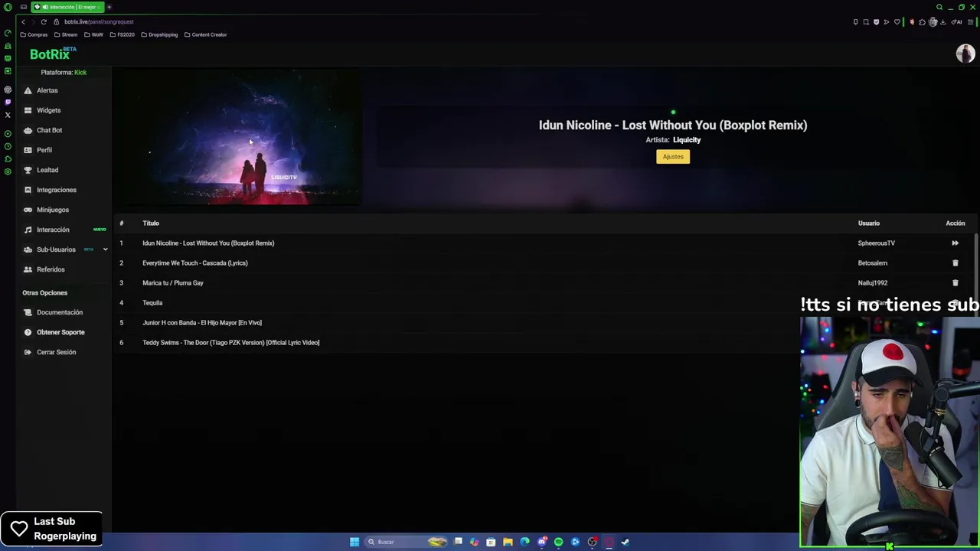Open the browser extensions cube icon
This screenshot has width=980, height=551.
922,22
